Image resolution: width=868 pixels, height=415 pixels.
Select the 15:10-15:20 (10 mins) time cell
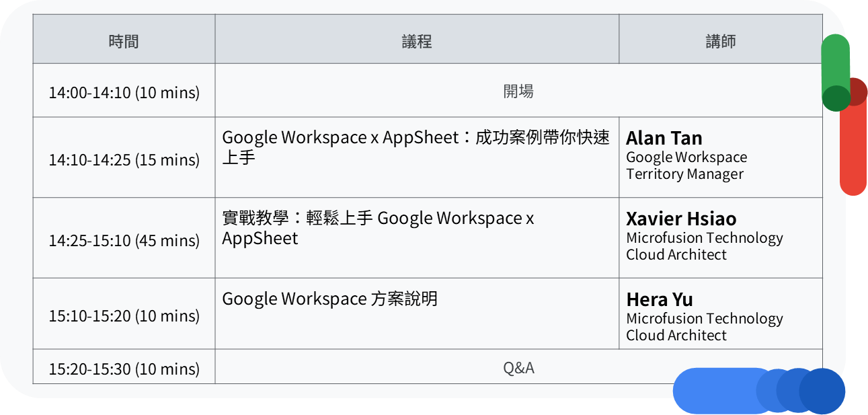[x=124, y=315]
